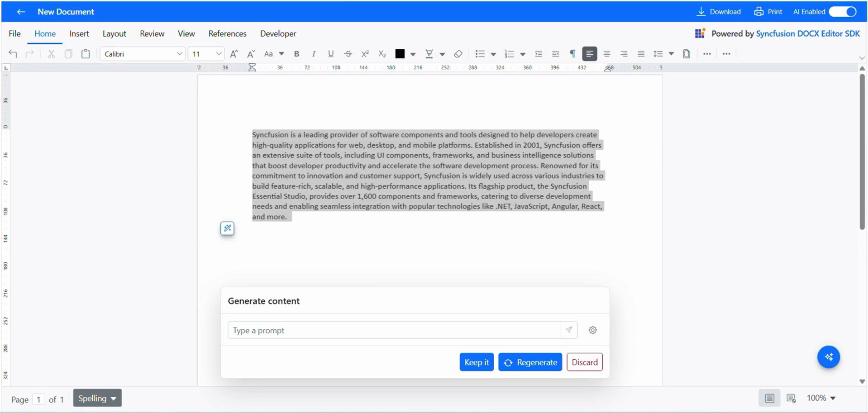
Task: Click the AI magic wand icon beside text
Action: click(227, 228)
